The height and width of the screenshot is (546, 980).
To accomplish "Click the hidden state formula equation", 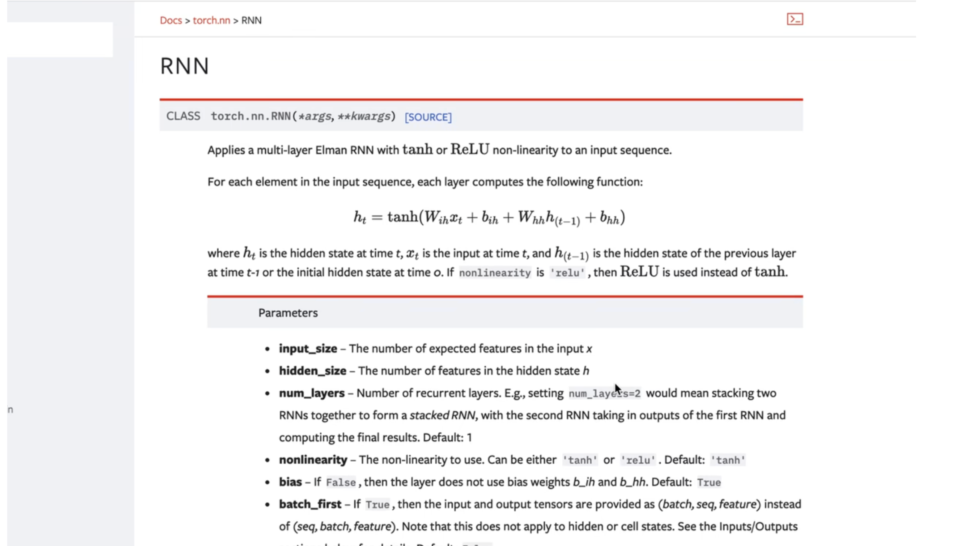I will [x=489, y=218].
